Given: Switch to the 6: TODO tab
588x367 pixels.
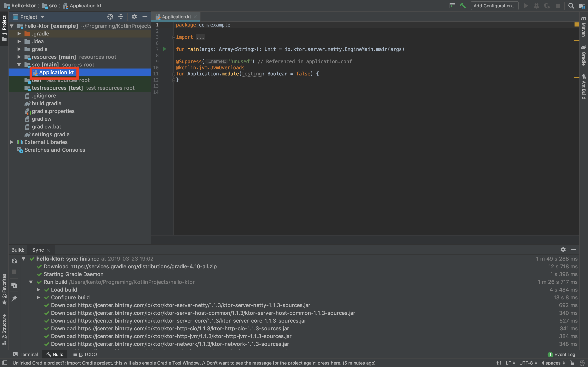Looking at the screenshot, I should pos(85,354).
